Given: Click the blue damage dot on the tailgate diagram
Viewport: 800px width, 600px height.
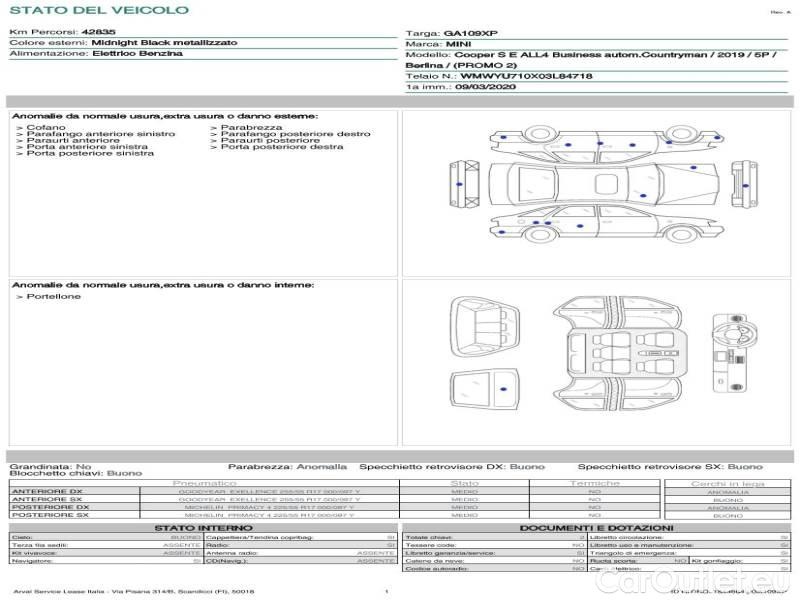Looking at the screenshot, I should click(504, 389).
